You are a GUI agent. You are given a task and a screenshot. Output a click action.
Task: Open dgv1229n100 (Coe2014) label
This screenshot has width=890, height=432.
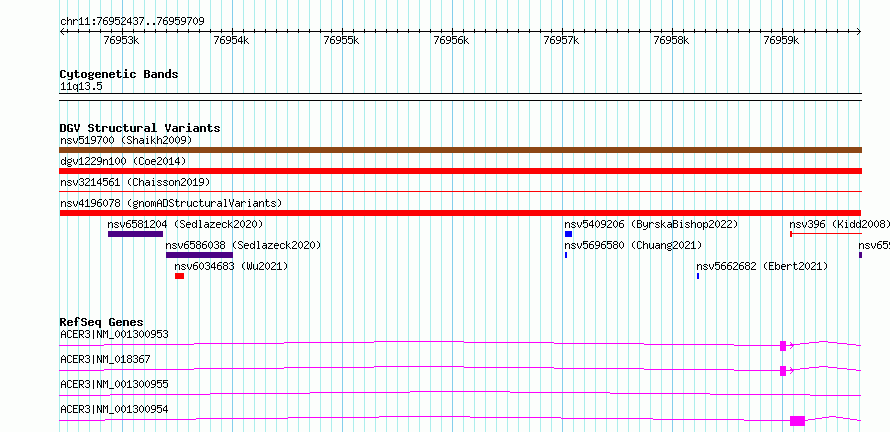123,161
